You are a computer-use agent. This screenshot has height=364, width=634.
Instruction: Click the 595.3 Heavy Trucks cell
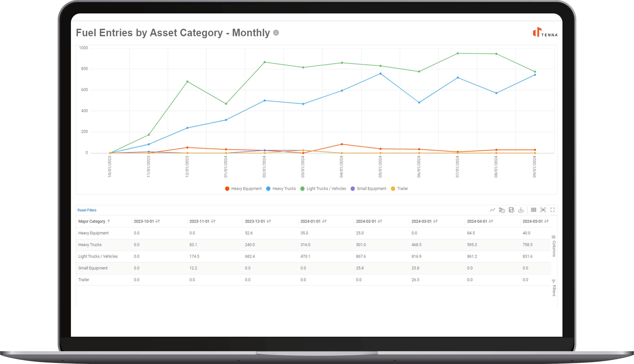click(x=472, y=245)
